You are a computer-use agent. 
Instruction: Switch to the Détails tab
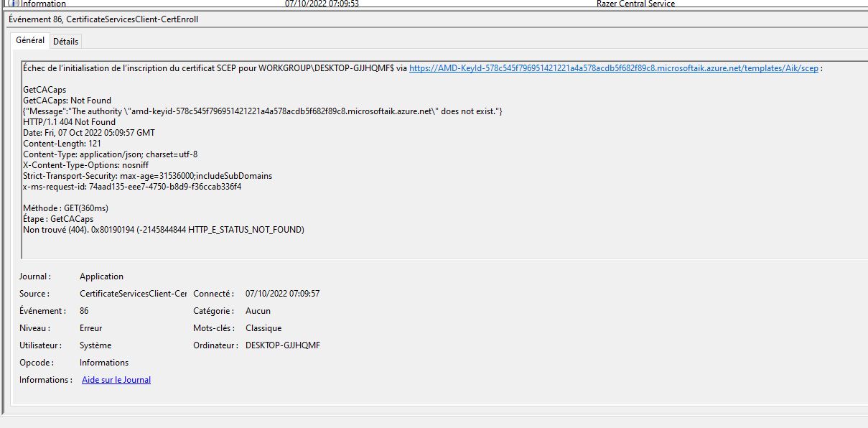[65, 41]
